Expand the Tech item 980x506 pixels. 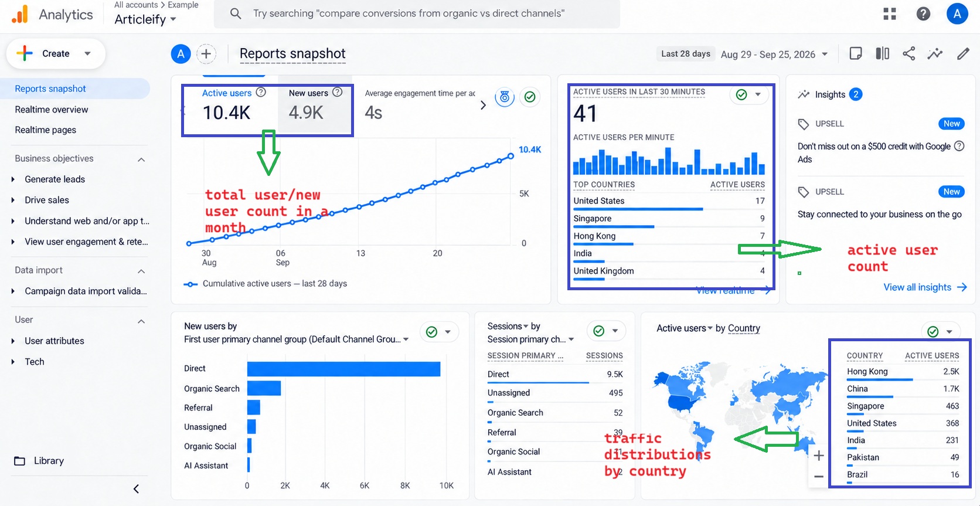coord(13,362)
